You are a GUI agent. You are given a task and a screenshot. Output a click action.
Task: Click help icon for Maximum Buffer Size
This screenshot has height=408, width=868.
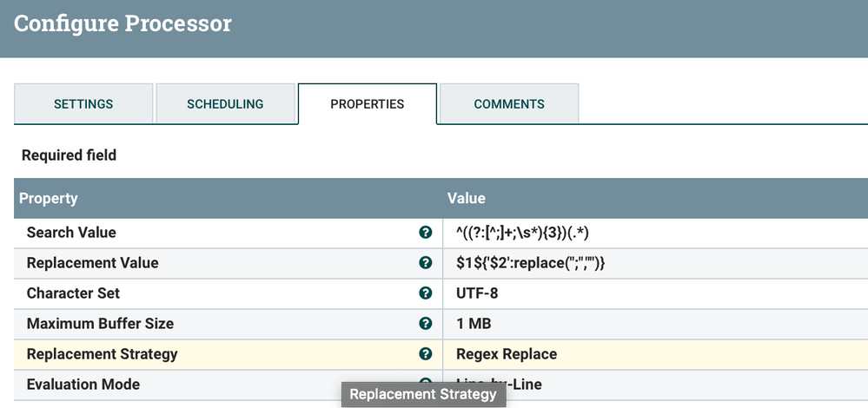(426, 324)
